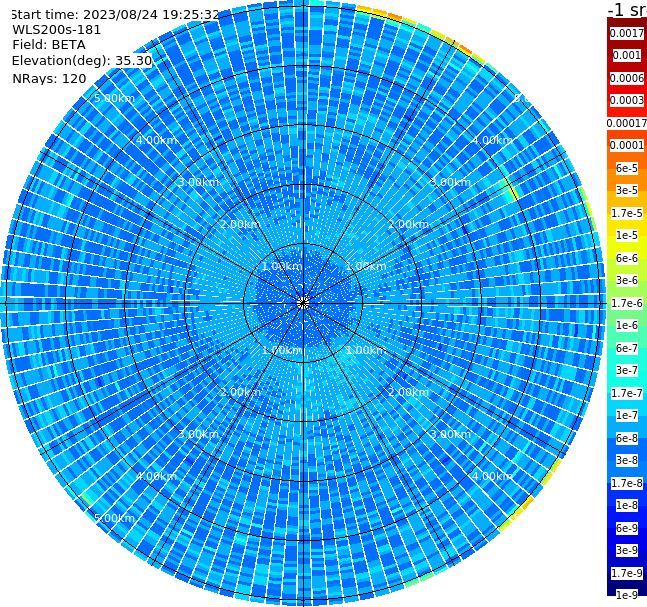Screen dimensions: 647x607
Task: Select the 0.001 colorbar tick label
Action: click(x=627, y=55)
